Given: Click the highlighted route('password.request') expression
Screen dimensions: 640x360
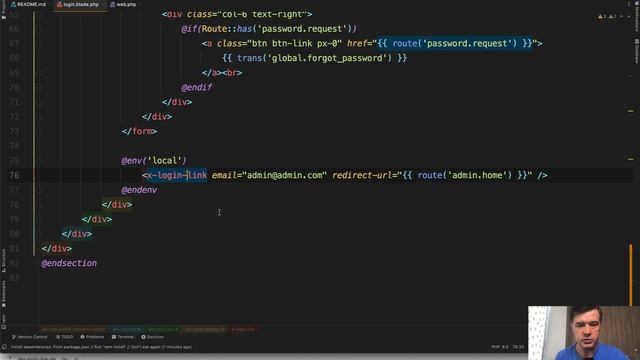Looking at the screenshot, I should [454, 43].
